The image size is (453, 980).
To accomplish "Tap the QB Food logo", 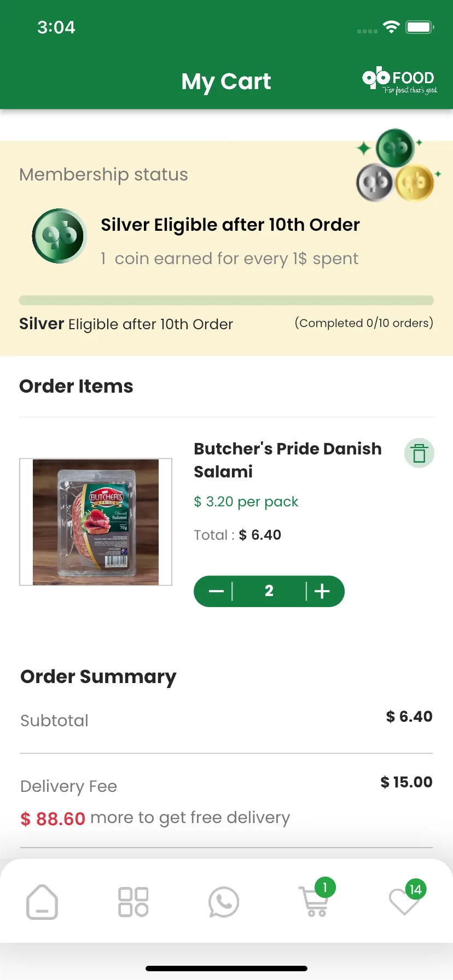I will pos(400,81).
